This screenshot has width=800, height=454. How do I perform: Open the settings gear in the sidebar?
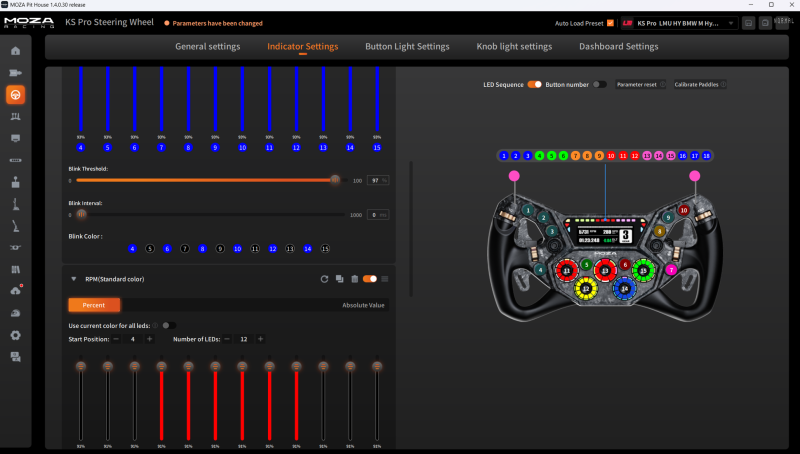tap(15, 335)
